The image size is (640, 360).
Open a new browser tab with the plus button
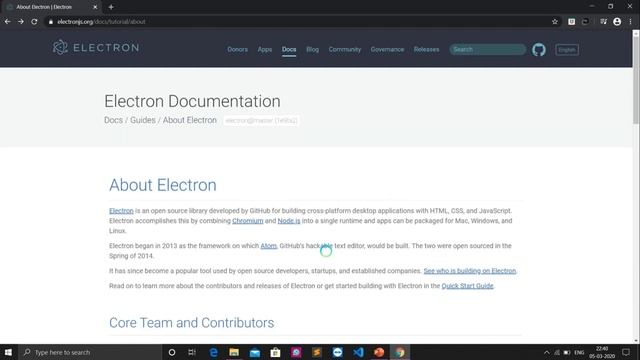pos(111,7)
